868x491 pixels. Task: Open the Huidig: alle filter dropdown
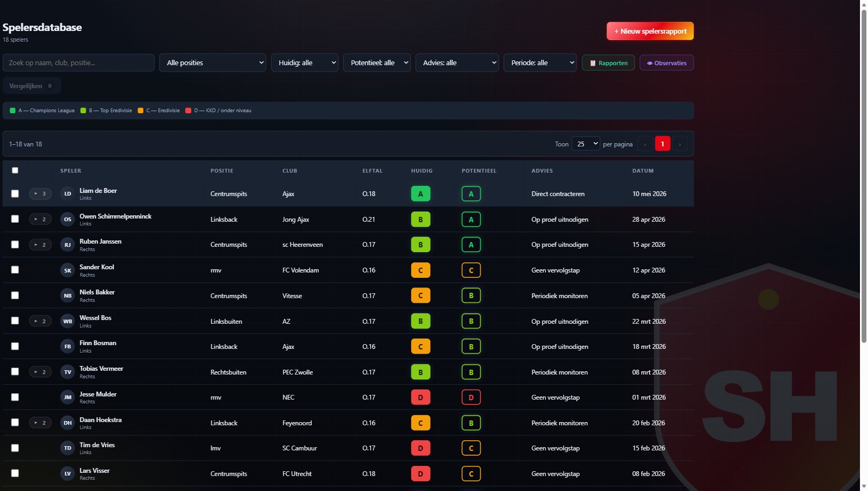305,63
